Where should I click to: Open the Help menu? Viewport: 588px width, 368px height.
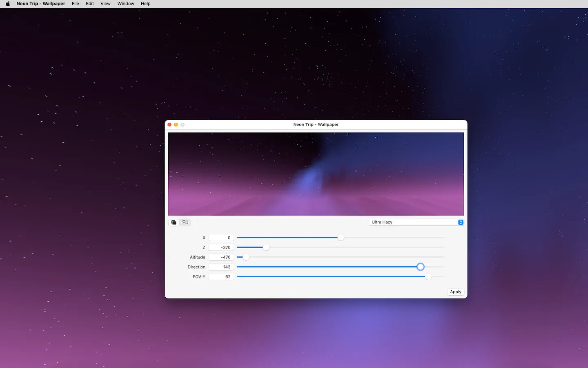[x=145, y=4]
